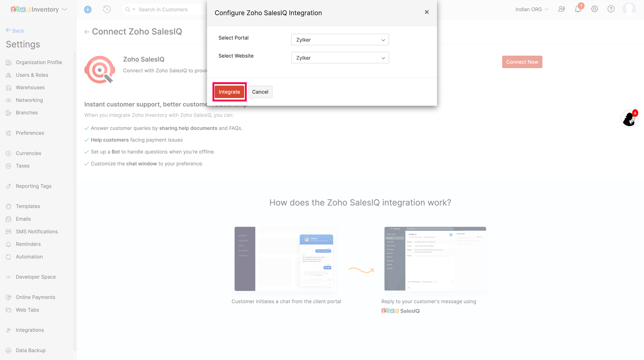Open the referral people icon in header

tap(562, 9)
